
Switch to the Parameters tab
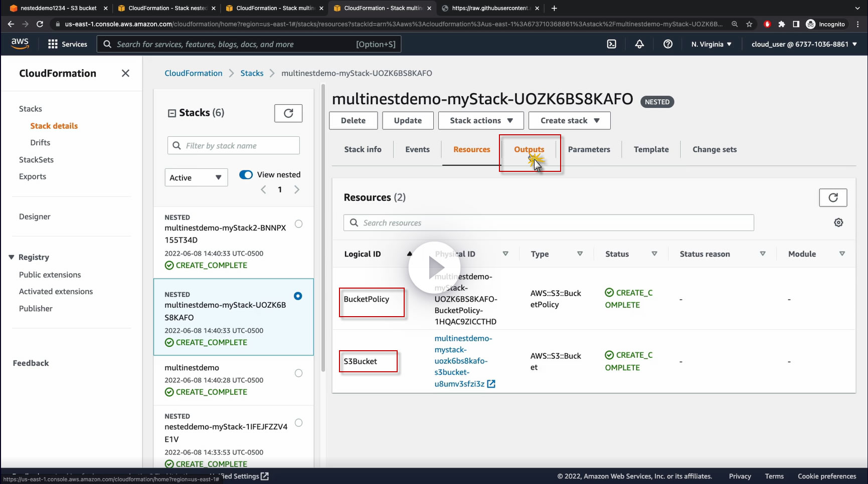click(x=589, y=149)
